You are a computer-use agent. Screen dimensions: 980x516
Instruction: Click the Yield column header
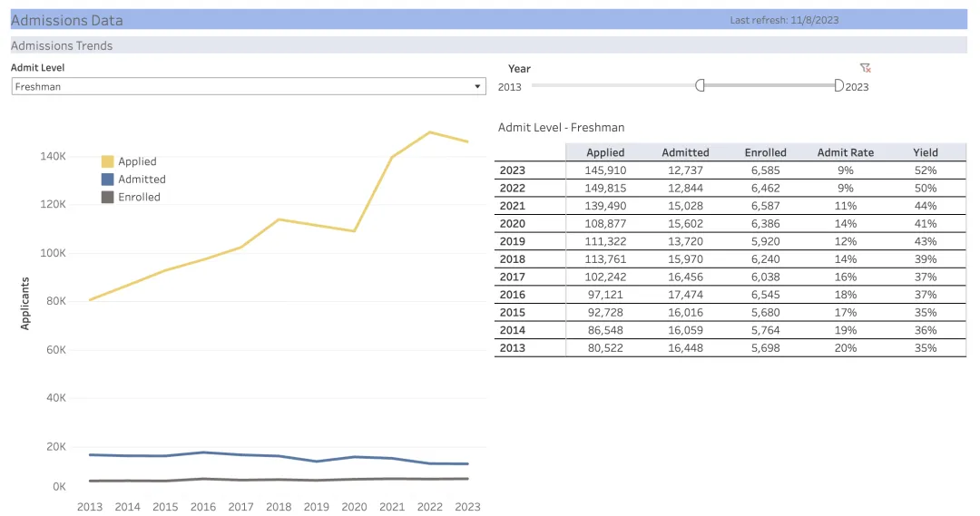point(926,152)
